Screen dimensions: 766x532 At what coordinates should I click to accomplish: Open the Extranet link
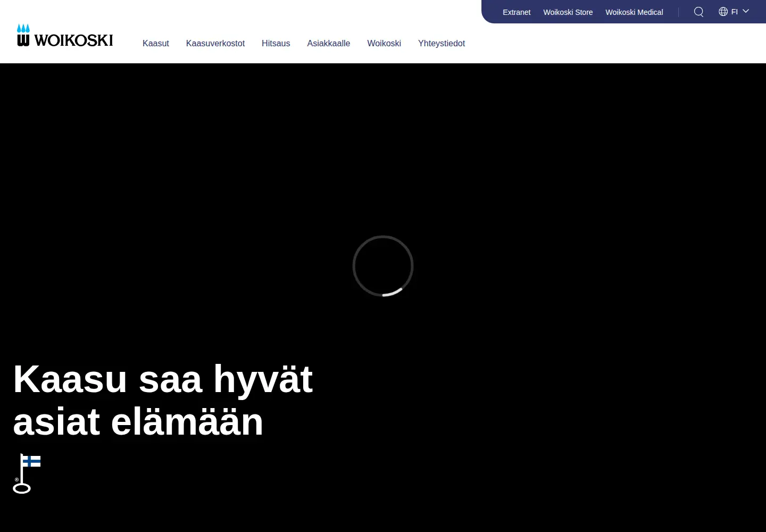pos(517,12)
